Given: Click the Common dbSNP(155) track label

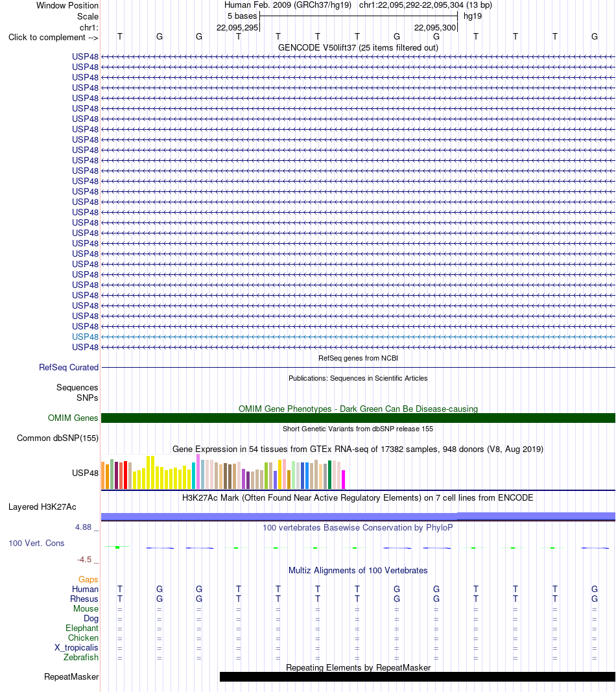Looking at the screenshot, I should click(x=58, y=438).
